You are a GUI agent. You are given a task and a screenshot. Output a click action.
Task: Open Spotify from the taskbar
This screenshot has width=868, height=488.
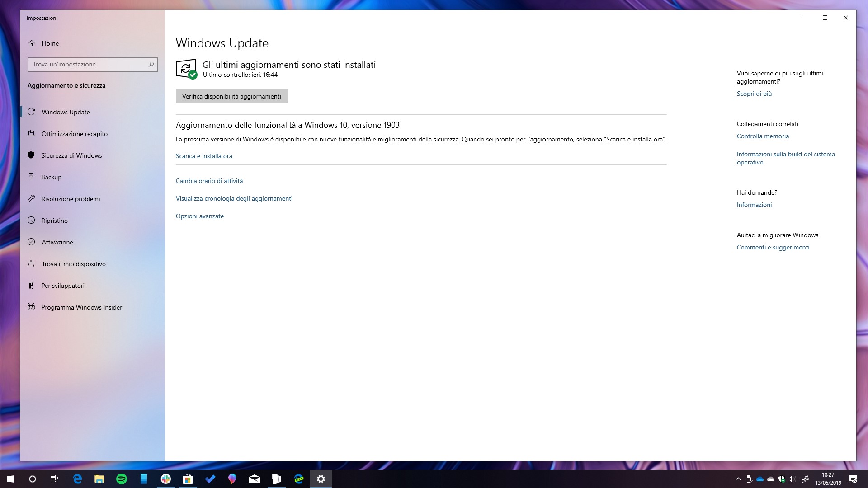pyautogui.click(x=122, y=479)
